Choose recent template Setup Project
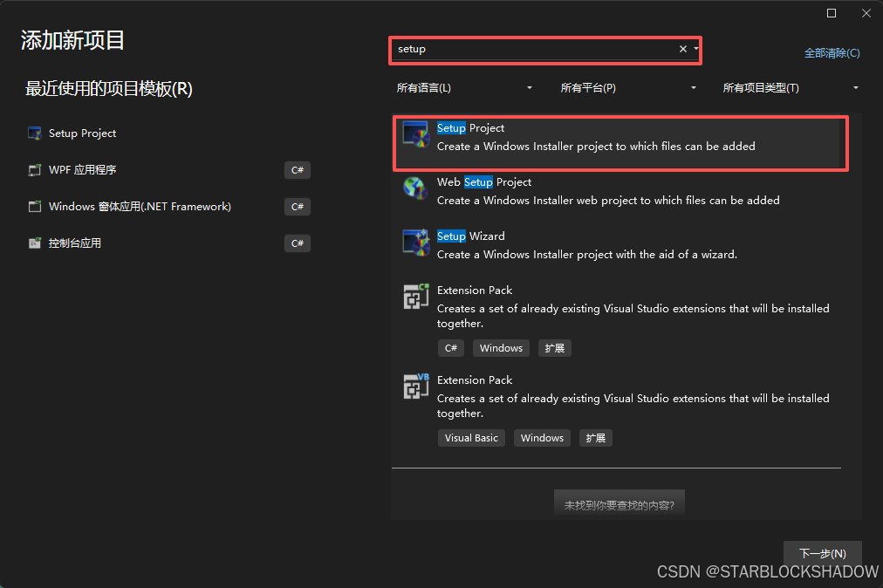This screenshot has width=883, height=588. [169, 133]
